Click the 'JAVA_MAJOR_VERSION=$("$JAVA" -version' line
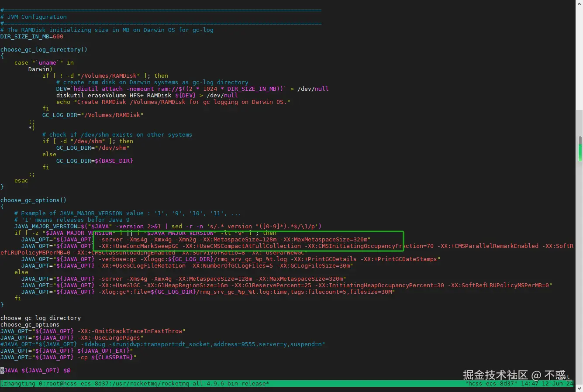The image size is (583, 392). [x=168, y=226]
